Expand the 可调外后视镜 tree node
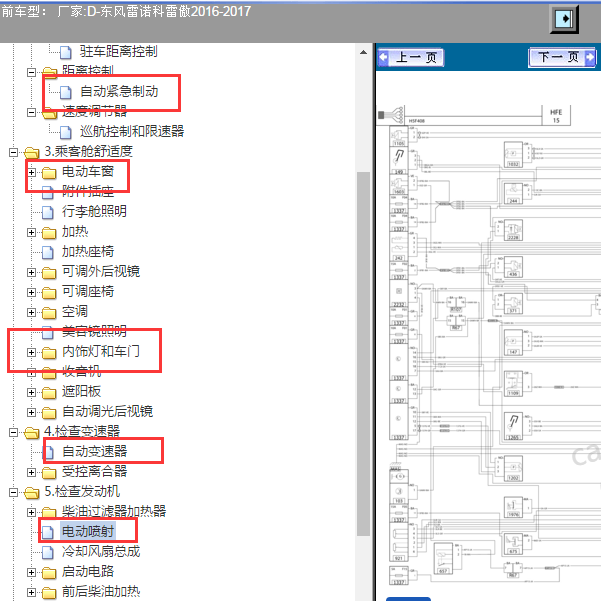The width and height of the screenshot is (601, 601). point(32,272)
